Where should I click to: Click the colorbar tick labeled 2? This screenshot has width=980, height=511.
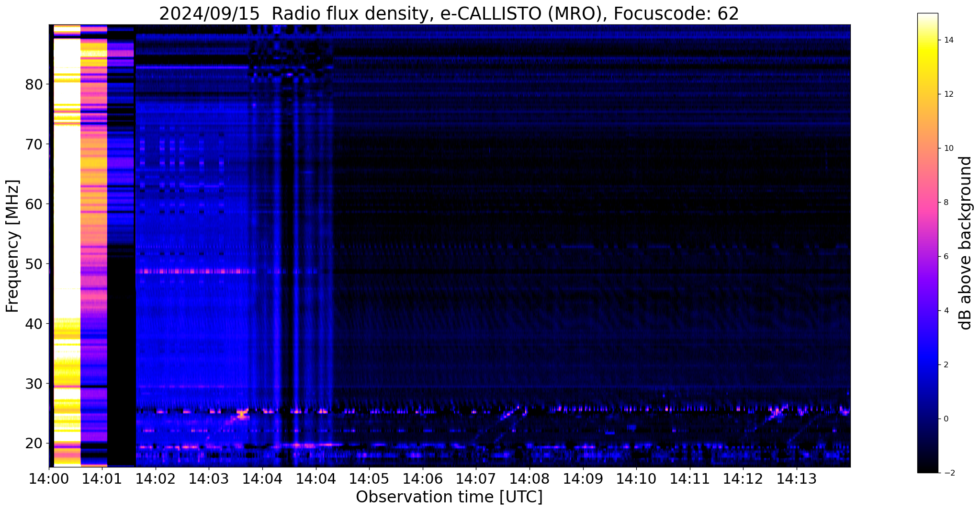(x=946, y=365)
